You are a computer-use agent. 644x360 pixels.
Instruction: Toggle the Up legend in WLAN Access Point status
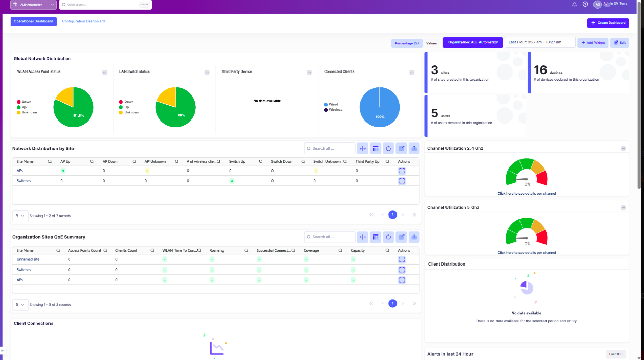point(22,107)
